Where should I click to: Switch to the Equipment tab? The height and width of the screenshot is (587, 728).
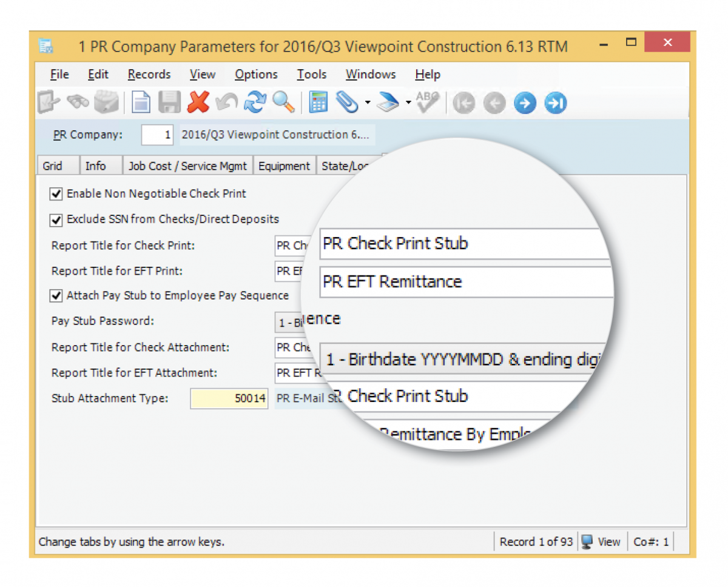285,166
